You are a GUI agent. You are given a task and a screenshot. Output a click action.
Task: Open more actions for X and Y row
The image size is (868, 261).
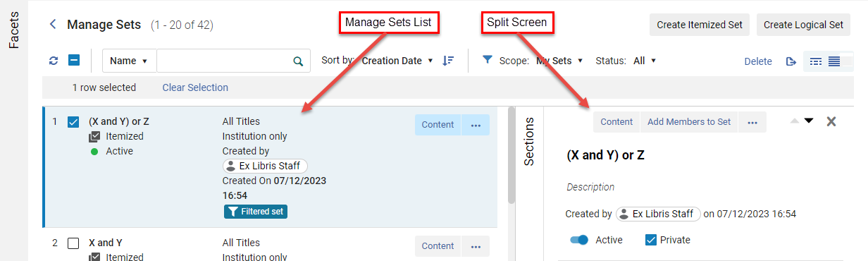476,246
